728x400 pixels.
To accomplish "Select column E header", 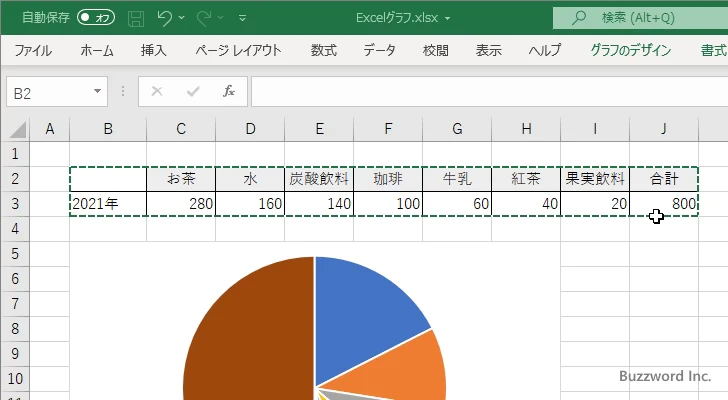I will 319,129.
